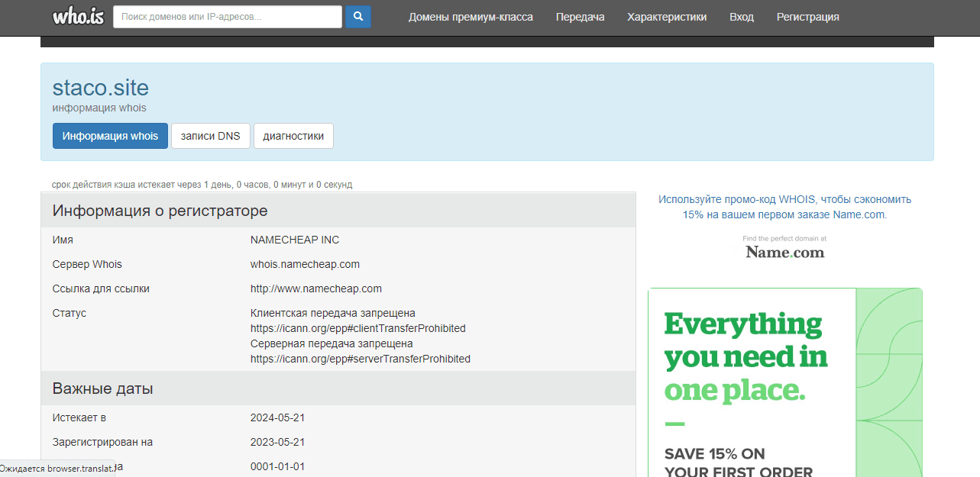
Task: Click the who.is logo
Action: click(x=78, y=17)
